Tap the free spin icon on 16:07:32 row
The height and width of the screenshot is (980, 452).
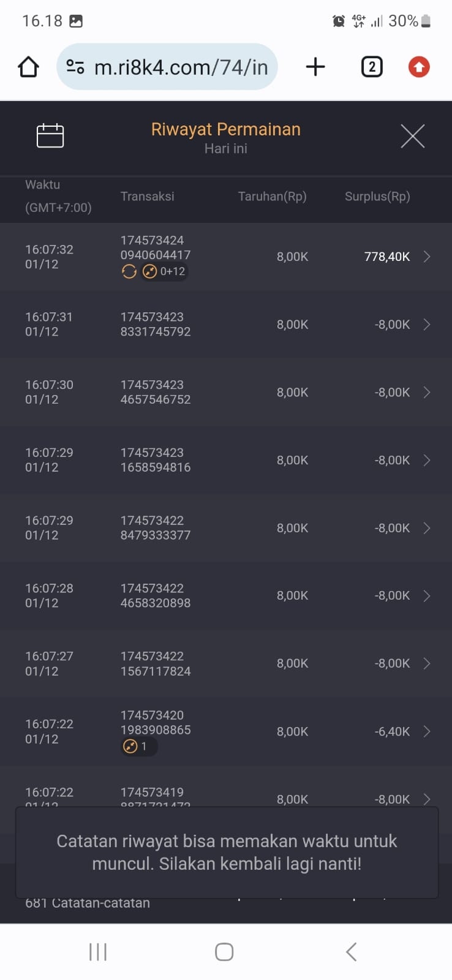pyautogui.click(x=129, y=271)
